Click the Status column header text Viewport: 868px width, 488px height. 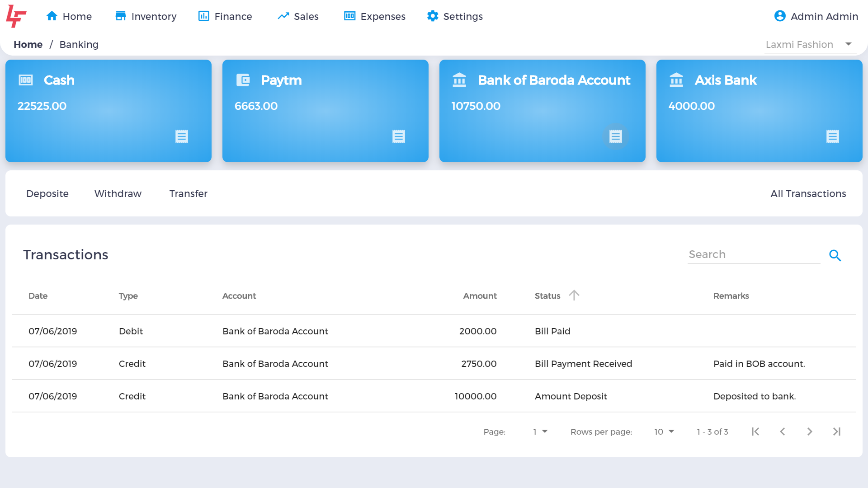click(547, 296)
